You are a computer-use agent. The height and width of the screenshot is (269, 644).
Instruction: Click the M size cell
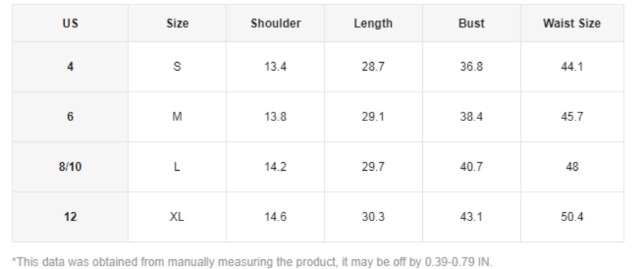pos(177,117)
